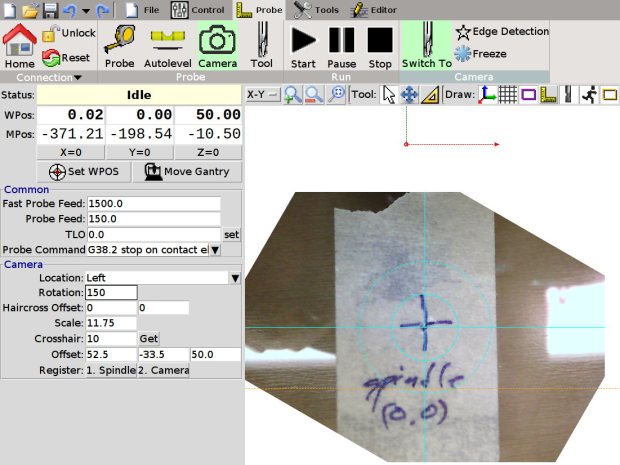Click the Home machine icon
This screenshot has width=620, height=465.
click(x=19, y=46)
